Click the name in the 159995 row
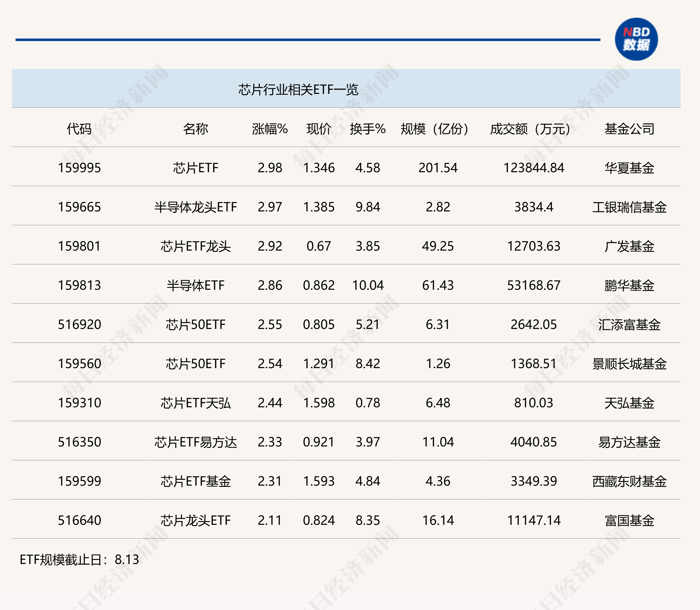Viewport: 700px width, 610px height. (x=195, y=168)
